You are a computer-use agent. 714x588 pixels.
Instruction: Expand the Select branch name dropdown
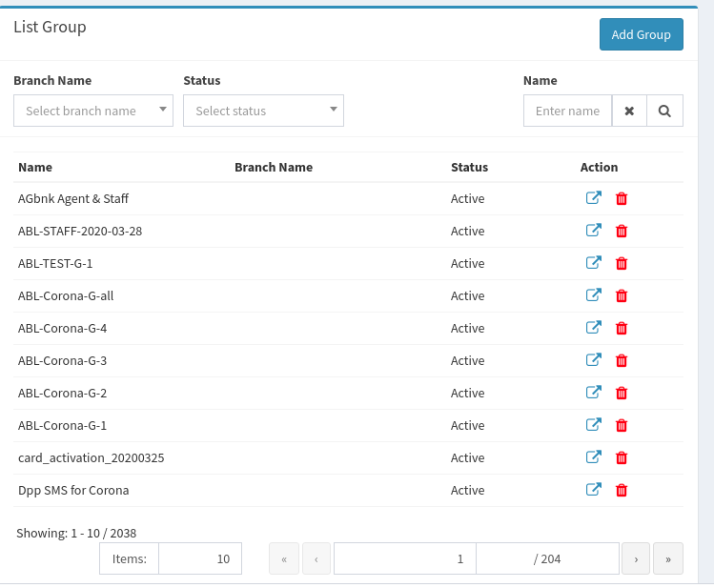tap(93, 111)
